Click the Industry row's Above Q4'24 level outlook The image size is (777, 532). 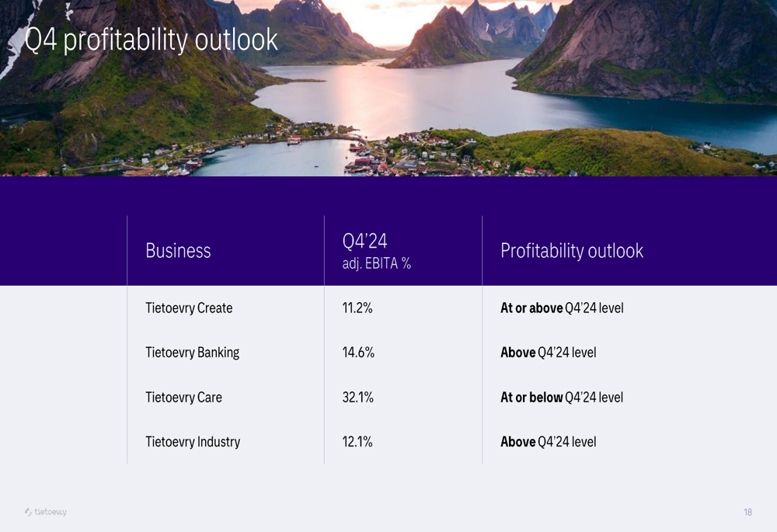click(548, 442)
